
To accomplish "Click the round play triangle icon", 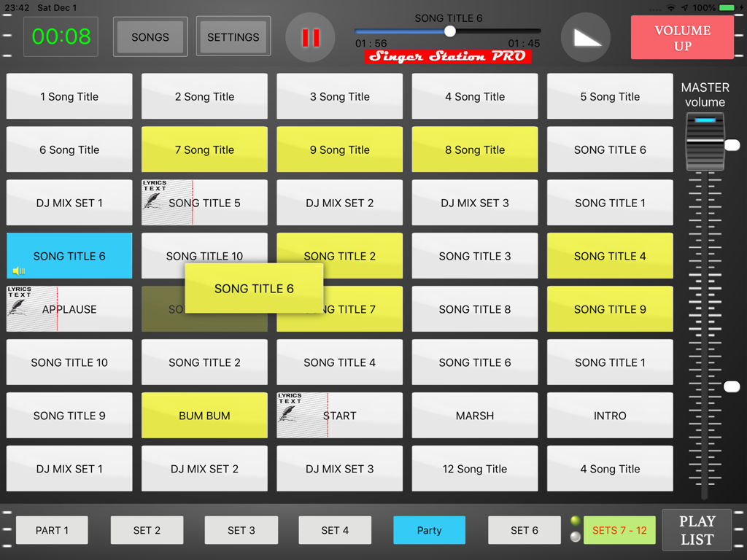I will pos(585,36).
